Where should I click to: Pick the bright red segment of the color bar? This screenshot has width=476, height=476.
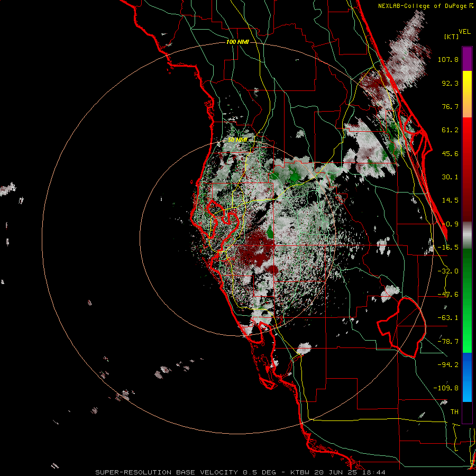click(467, 131)
